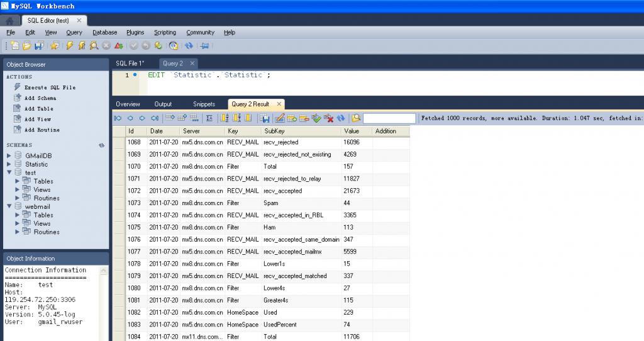
Task: Execute the SQL script with lightning icon
Action: (69, 45)
